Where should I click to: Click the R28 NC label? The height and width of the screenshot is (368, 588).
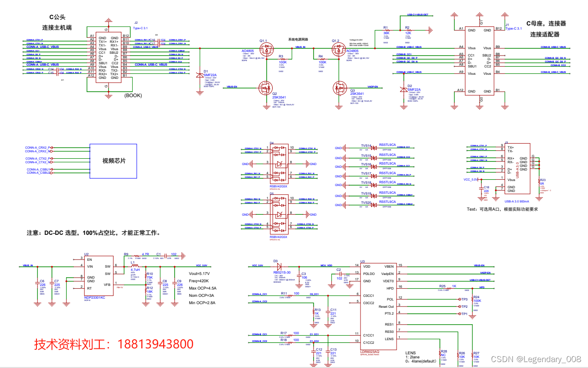443,354
